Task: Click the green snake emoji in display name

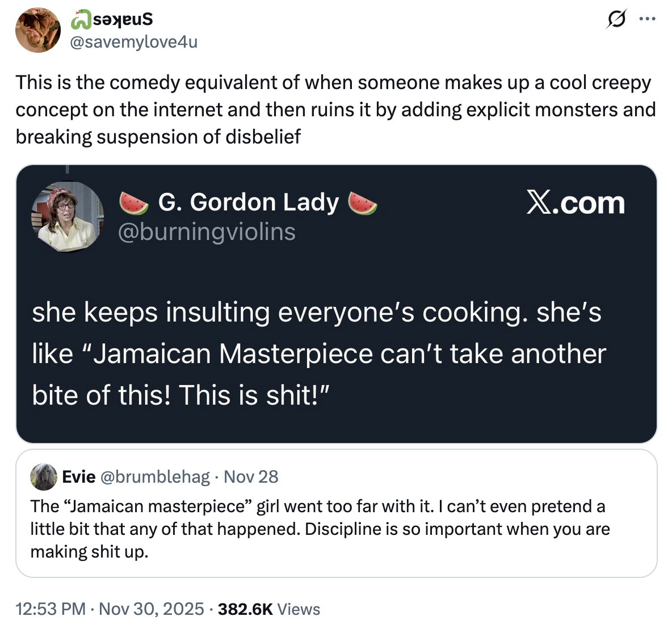Action: (x=81, y=20)
